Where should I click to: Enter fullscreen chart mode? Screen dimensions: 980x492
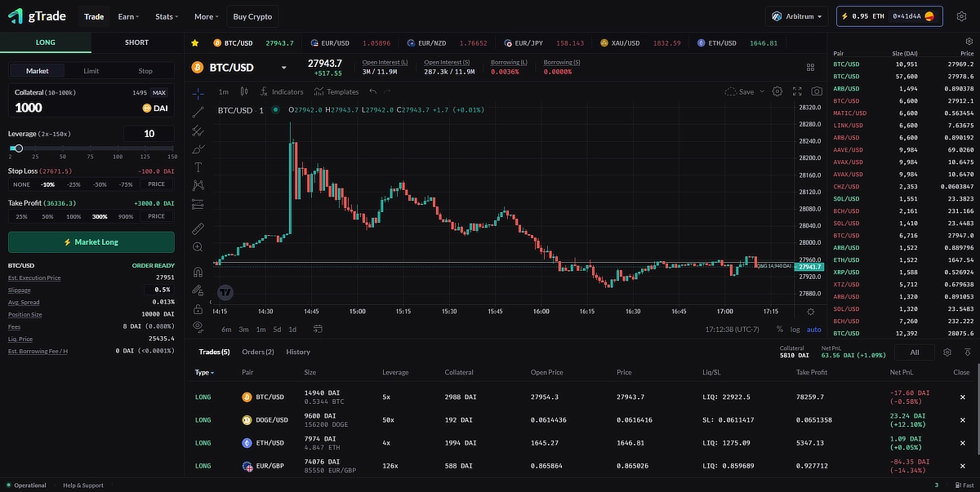[x=797, y=92]
